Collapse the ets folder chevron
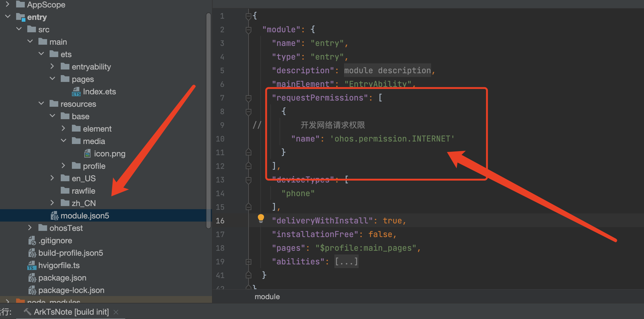644x319 pixels. (x=42, y=54)
